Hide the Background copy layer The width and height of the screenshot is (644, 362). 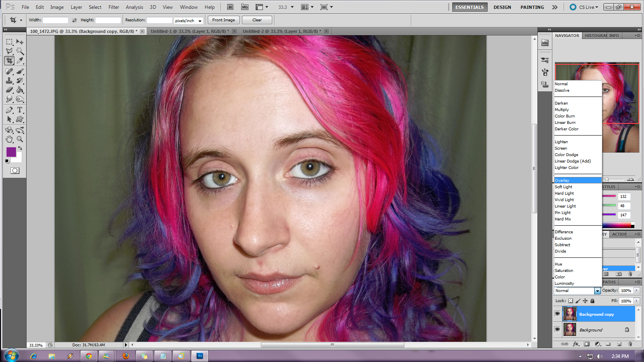(x=557, y=314)
